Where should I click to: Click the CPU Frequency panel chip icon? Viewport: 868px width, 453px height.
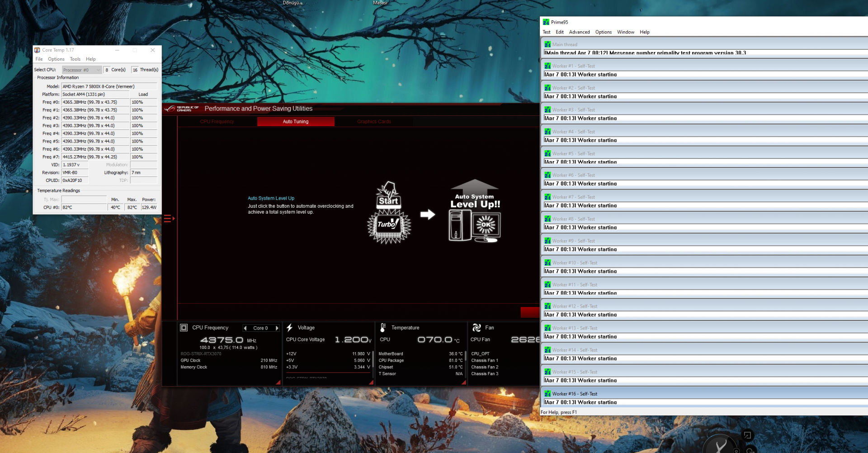[184, 328]
